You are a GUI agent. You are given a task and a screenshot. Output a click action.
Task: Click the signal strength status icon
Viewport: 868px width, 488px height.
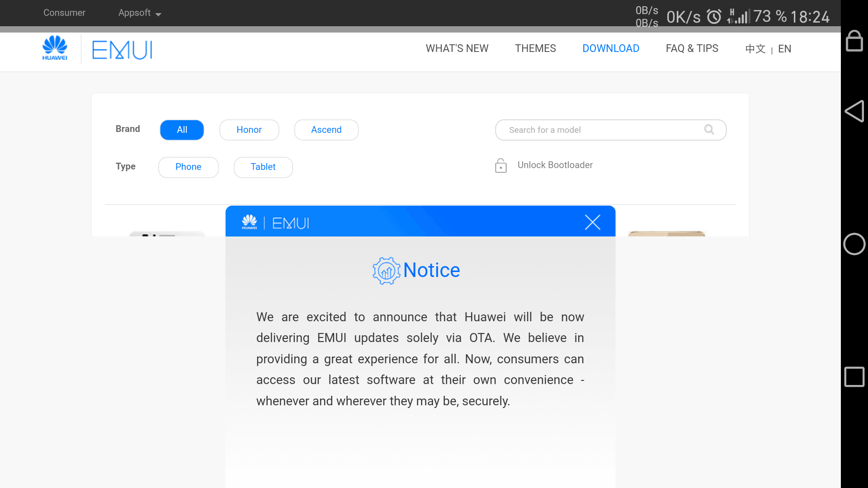tap(739, 16)
